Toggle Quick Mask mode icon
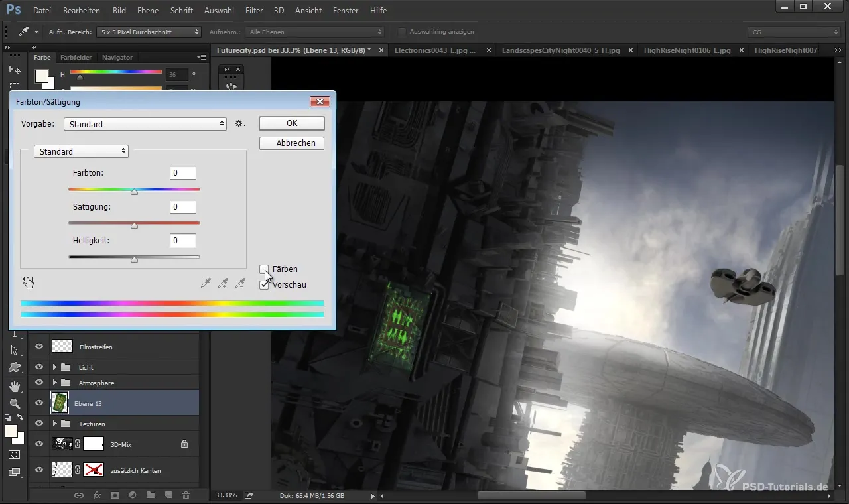849x504 pixels. 14,455
